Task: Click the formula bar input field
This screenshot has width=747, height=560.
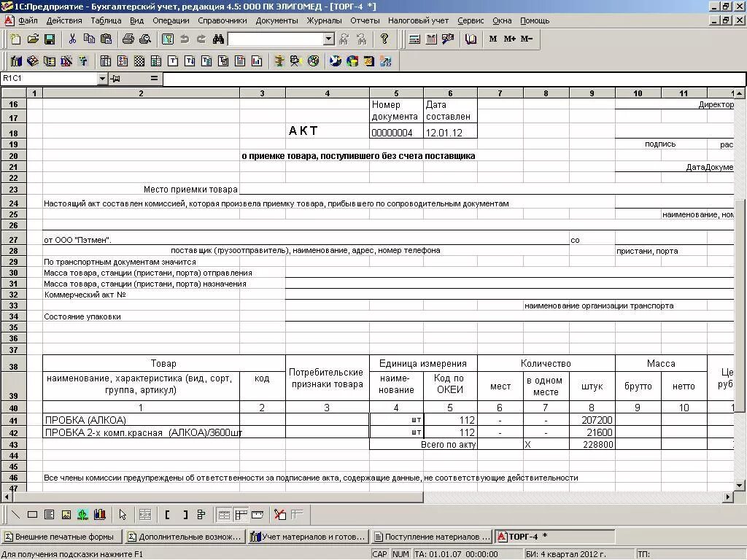Action: click(x=454, y=78)
